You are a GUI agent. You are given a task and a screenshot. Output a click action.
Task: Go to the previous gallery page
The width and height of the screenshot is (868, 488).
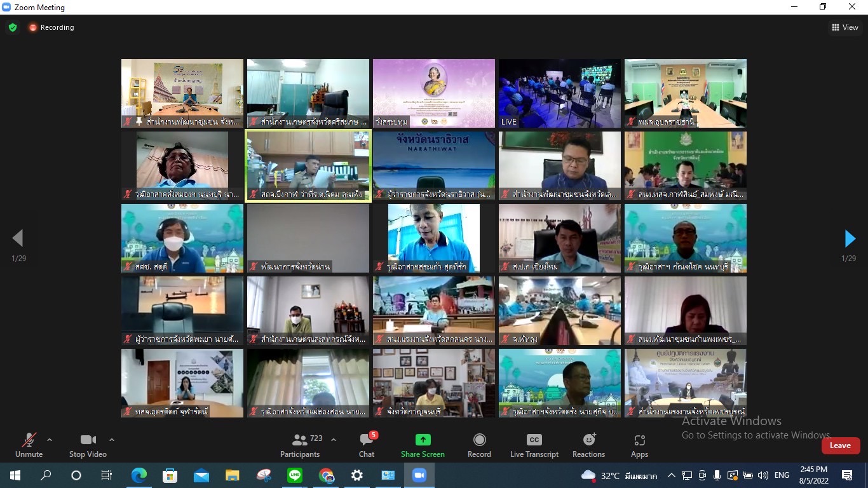click(18, 238)
